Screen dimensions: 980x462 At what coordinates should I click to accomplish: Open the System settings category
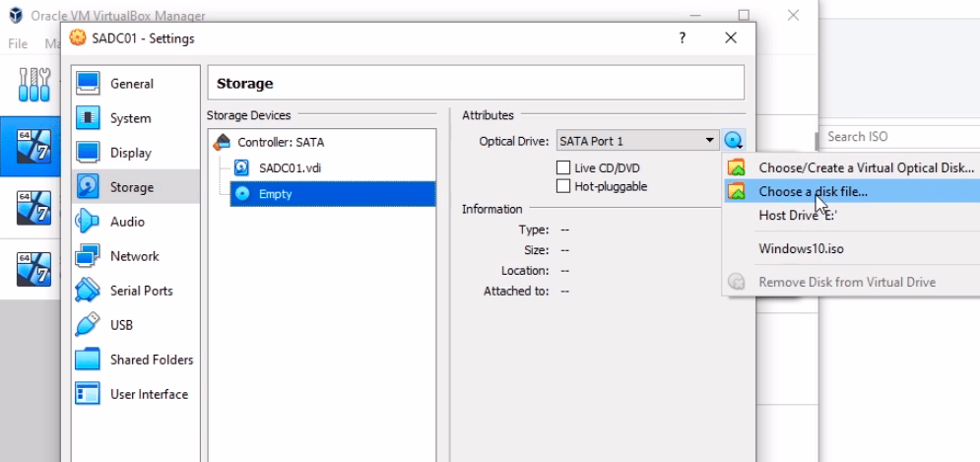[x=136, y=118]
